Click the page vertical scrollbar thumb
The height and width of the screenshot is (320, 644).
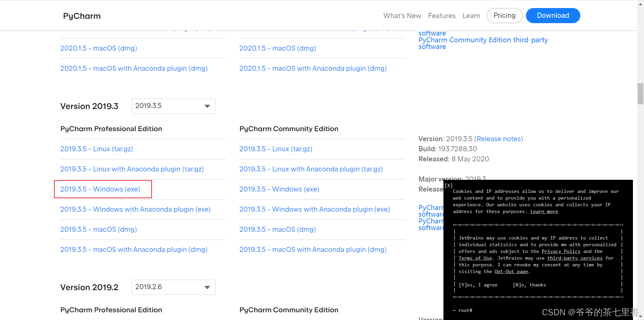point(640,94)
